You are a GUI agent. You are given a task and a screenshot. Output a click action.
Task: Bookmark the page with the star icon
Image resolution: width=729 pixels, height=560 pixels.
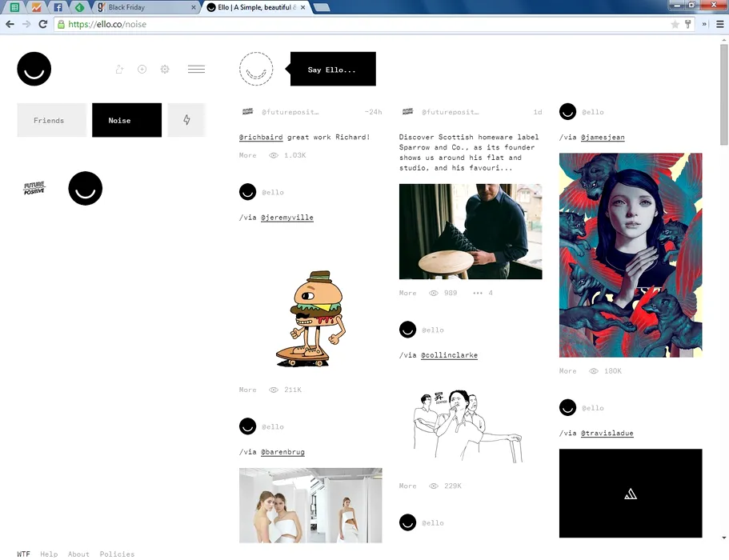675,24
